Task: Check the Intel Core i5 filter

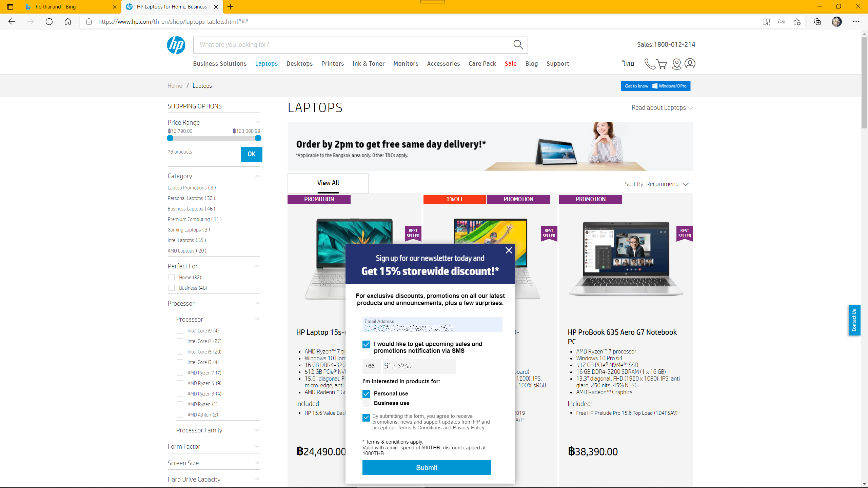Action: click(180, 352)
